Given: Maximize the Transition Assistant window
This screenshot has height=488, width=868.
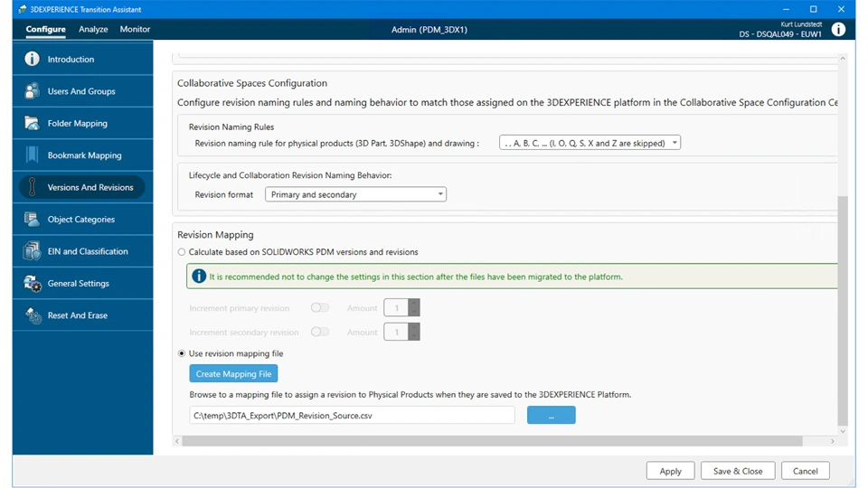Looking at the screenshot, I should [813, 9].
